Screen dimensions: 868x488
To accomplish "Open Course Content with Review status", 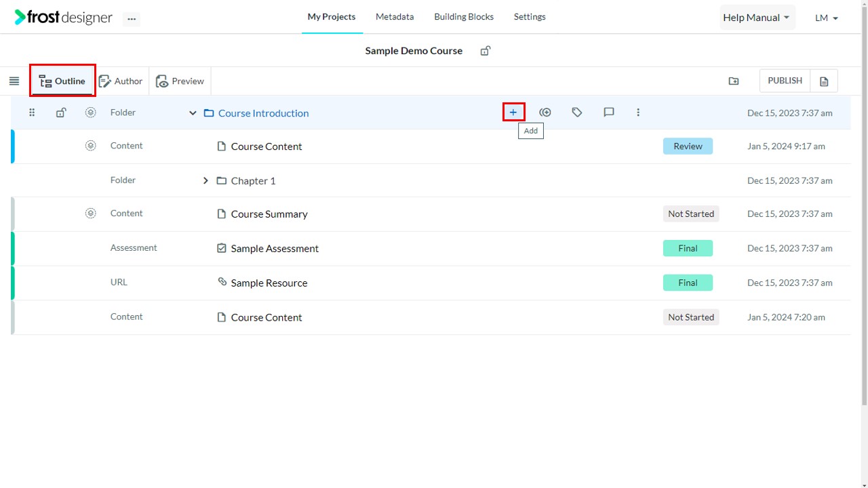I will click(267, 146).
